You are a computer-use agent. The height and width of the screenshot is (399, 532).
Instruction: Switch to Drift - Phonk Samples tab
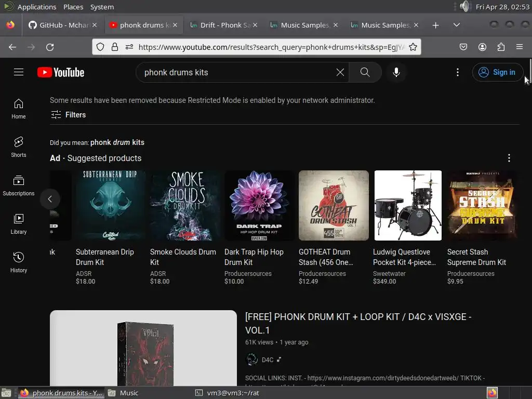pyautogui.click(x=224, y=25)
